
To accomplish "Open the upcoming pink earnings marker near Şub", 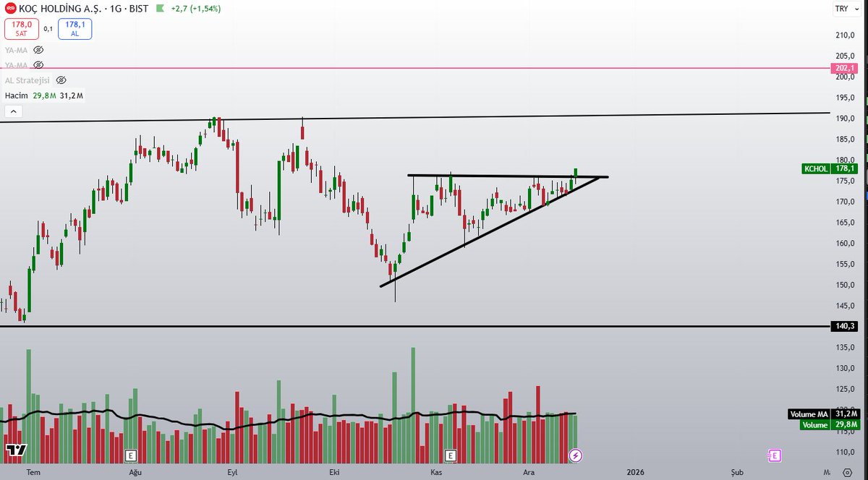I will pyautogui.click(x=774, y=455).
